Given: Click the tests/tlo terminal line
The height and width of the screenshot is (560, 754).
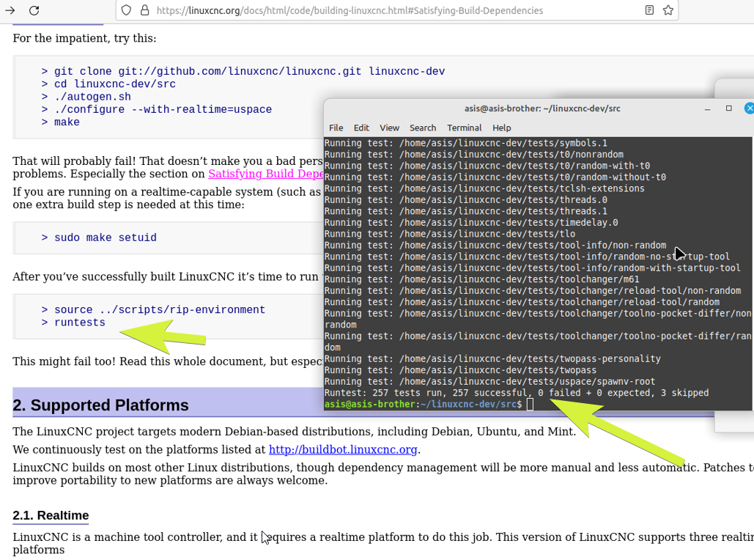Looking at the screenshot, I should click(x=450, y=234).
